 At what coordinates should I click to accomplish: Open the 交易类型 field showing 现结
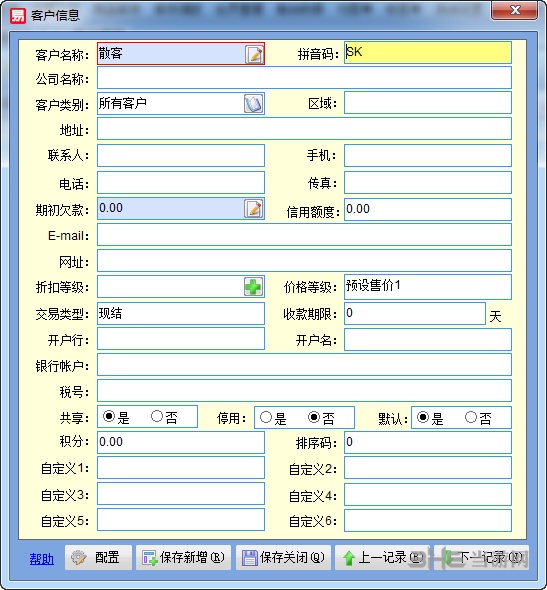coord(181,313)
